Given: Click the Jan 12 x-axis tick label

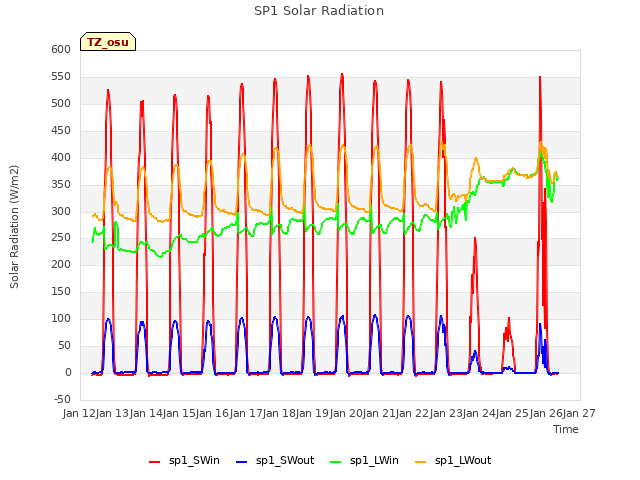Looking at the screenshot, I should coord(79,413).
